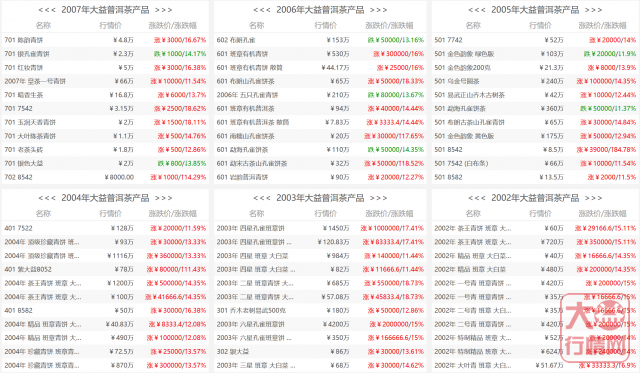
Task: Click the ¥7.83万 price in the 2006 table
Action: pyautogui.click(x=337, y=122)
